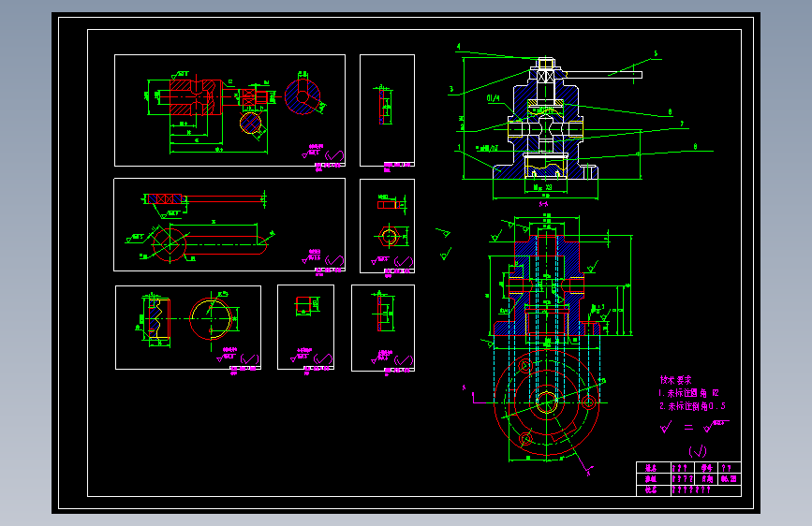Image resolution: width=812 pixels, height=526 pixels.
Task: Select note 2.未标注倒角0.5
Action: point(692,406)
